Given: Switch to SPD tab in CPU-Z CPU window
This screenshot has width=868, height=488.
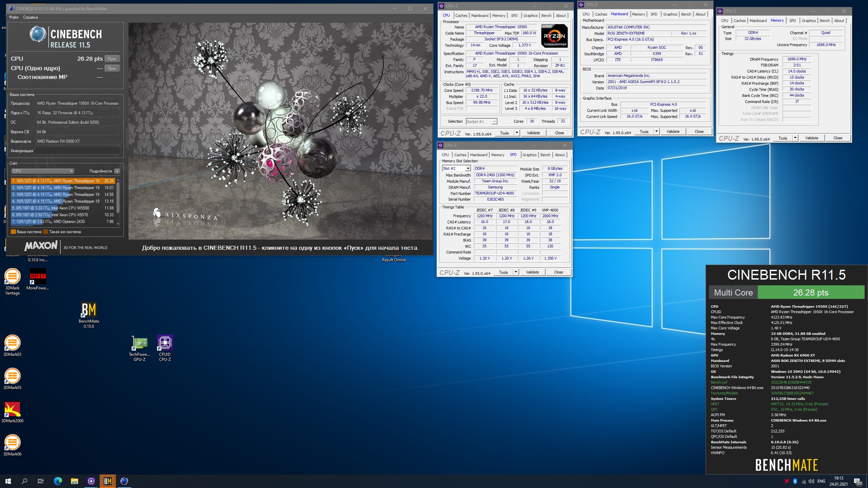Looking at the screenshot, I should coord(514,16).
